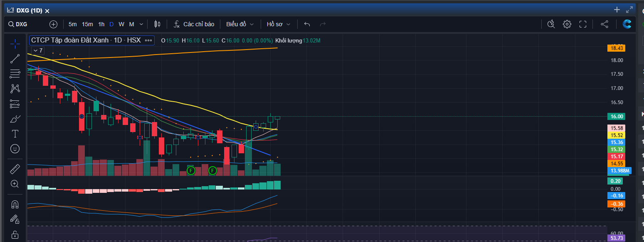
Task: Open the Hồ sơ dropdown
Action: [279, 24]
